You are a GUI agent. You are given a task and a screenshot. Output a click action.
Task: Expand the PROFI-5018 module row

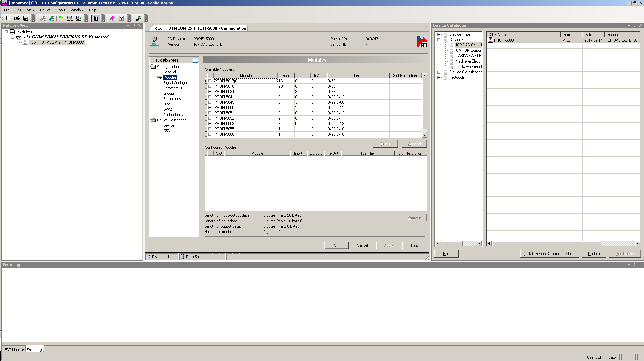pos(210,86)
